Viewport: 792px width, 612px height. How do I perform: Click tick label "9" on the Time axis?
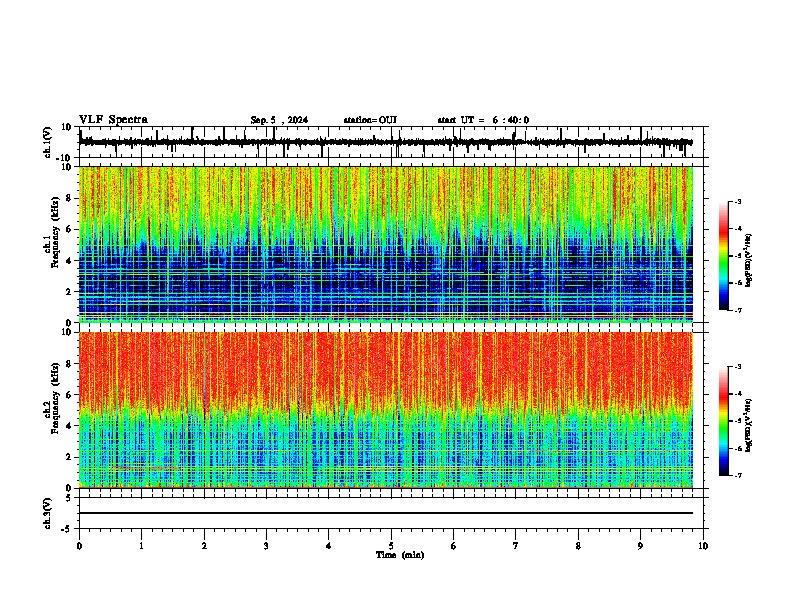coord(640,546)
